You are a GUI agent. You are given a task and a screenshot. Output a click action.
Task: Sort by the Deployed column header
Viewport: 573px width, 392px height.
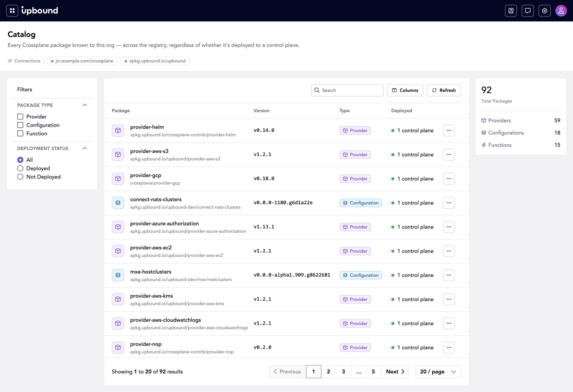coord(402,111)
